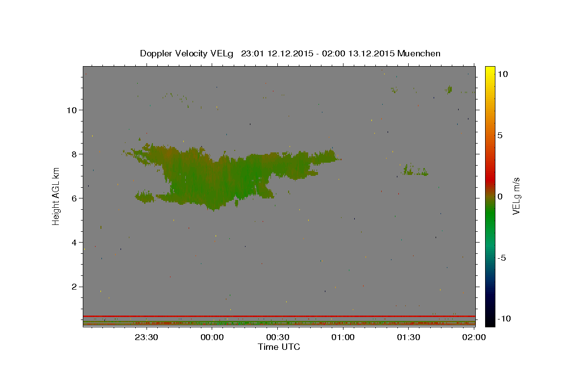The image size is (588, 392).
Task: Click the height tick label 10
Action: click(x=72, y=110)
